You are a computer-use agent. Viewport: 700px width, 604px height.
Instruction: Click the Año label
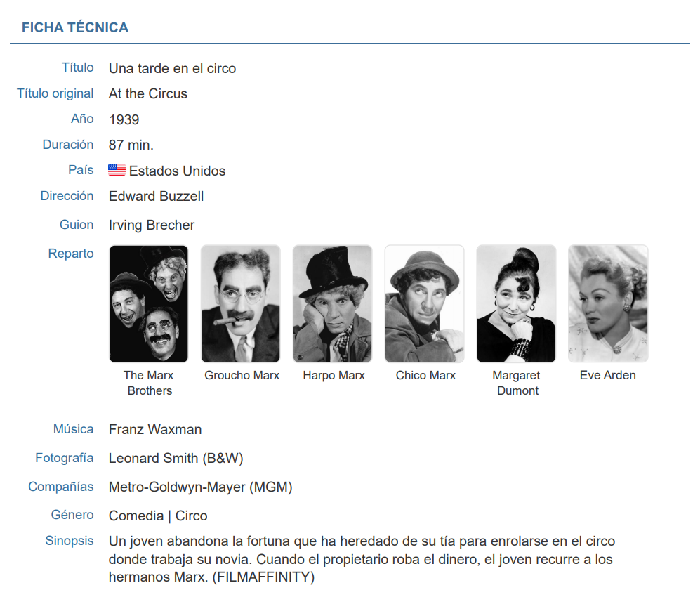[83, 119]
